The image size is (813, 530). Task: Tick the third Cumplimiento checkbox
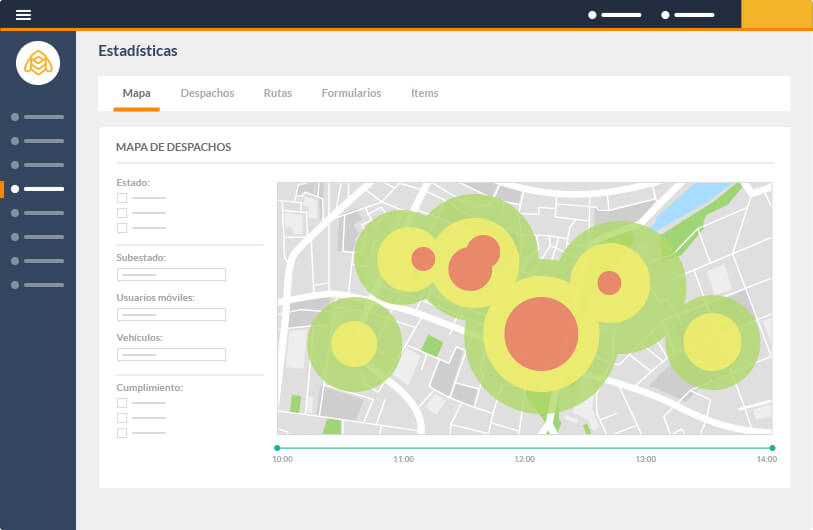pos(122,433)
